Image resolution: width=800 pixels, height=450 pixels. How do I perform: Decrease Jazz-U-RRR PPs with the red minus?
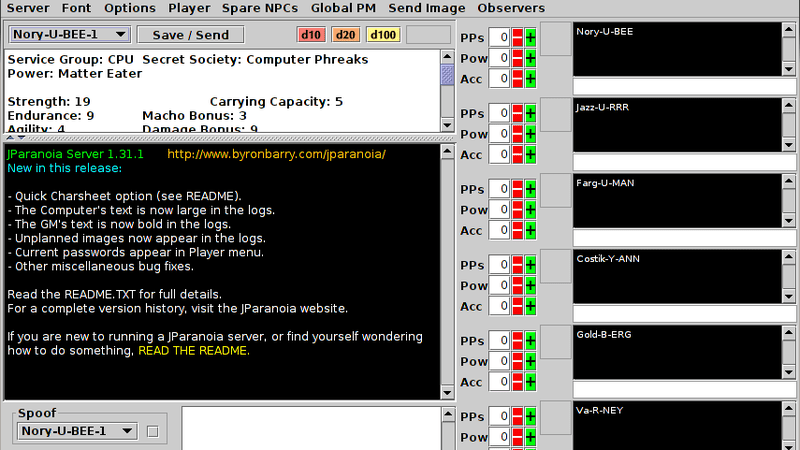pyautogui.click(x=517, y=113)
